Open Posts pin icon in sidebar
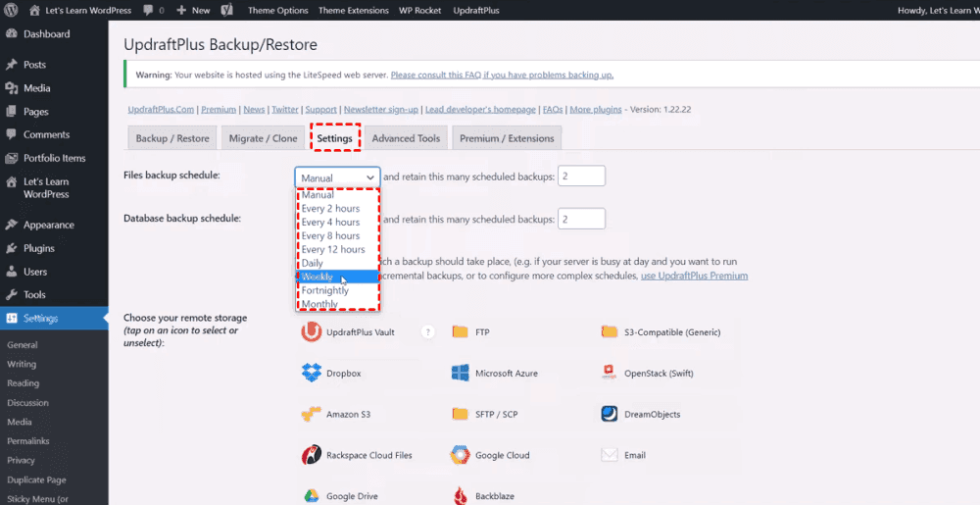Image resolution: width=980 pixels, height=505 pixels. coord(11,65)
